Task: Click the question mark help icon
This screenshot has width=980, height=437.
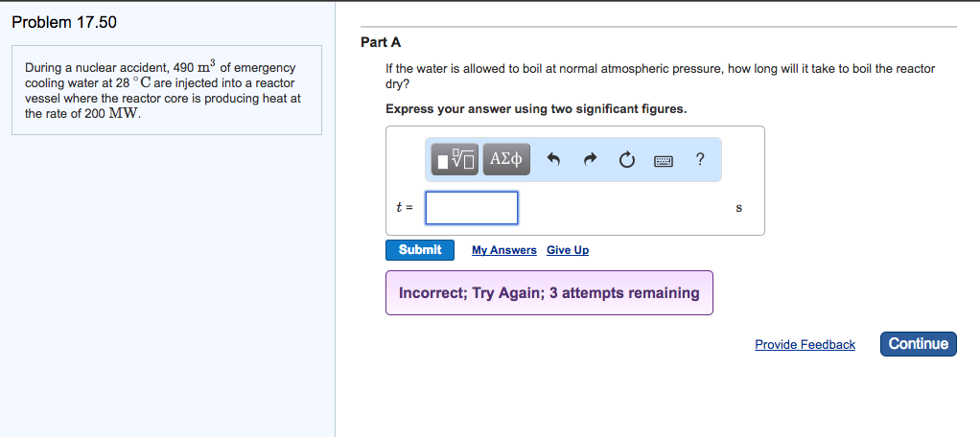Action: (x=700, y=160)
